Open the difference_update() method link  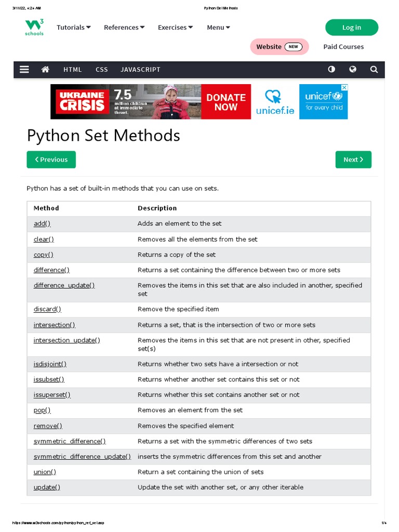64,286
